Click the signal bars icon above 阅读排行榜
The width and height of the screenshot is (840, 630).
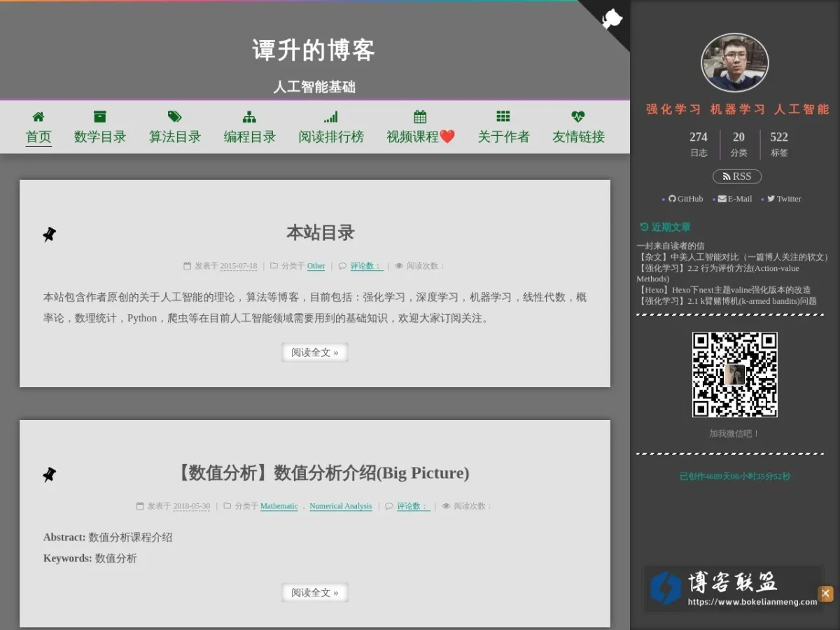tap(331, 117)
